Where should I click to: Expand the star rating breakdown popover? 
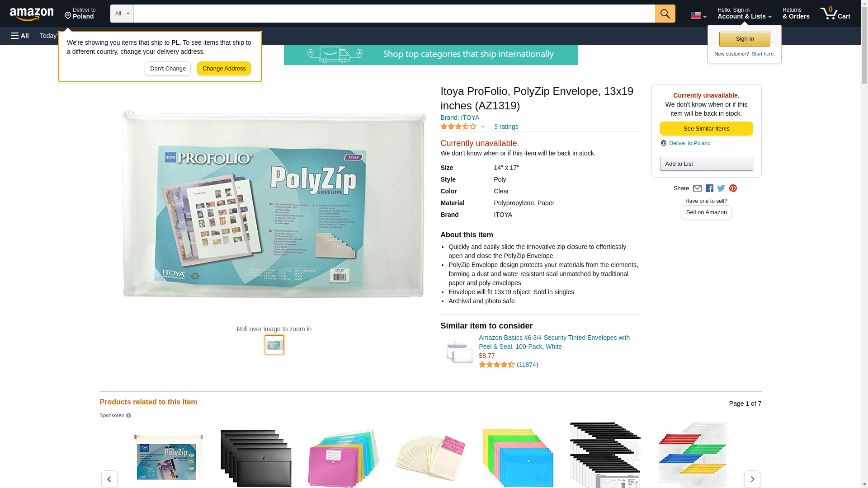[462, 127]
